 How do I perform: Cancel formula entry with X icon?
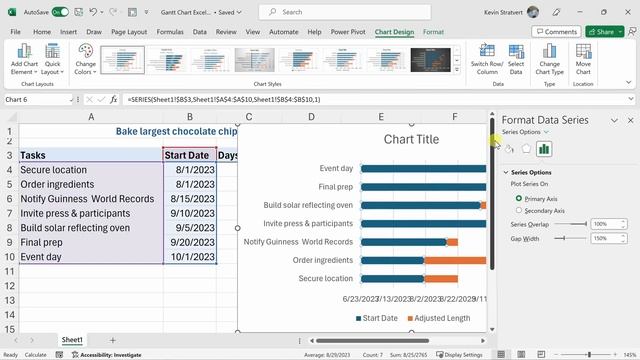pos(89,99)
